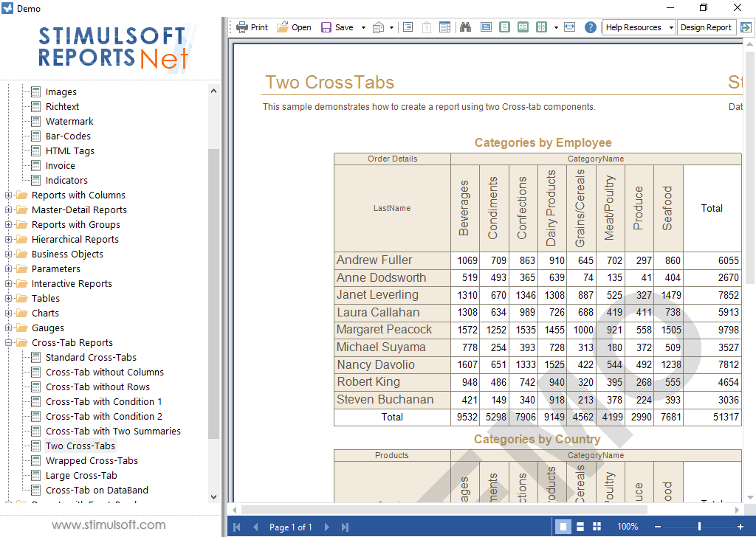Click the blue Help question mark icon
The image size is (756, 537).
pyautogui.click(x=591, y=27)
